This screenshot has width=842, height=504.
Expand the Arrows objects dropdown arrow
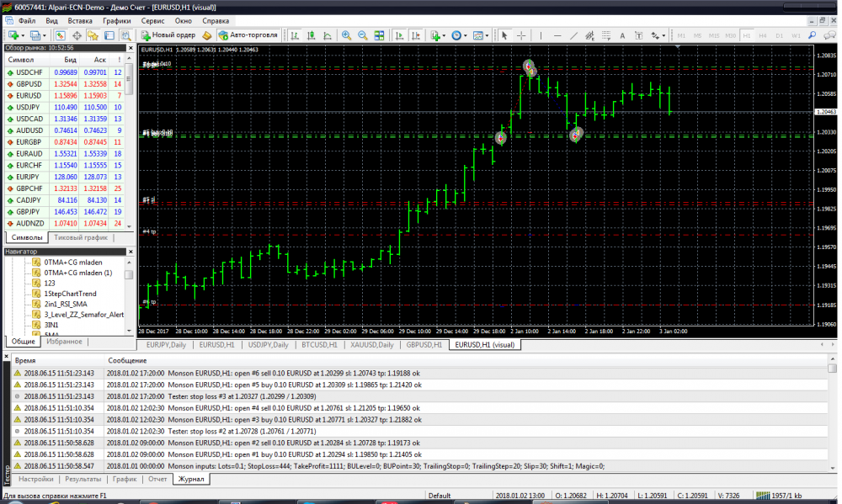(x=663, y=36)
